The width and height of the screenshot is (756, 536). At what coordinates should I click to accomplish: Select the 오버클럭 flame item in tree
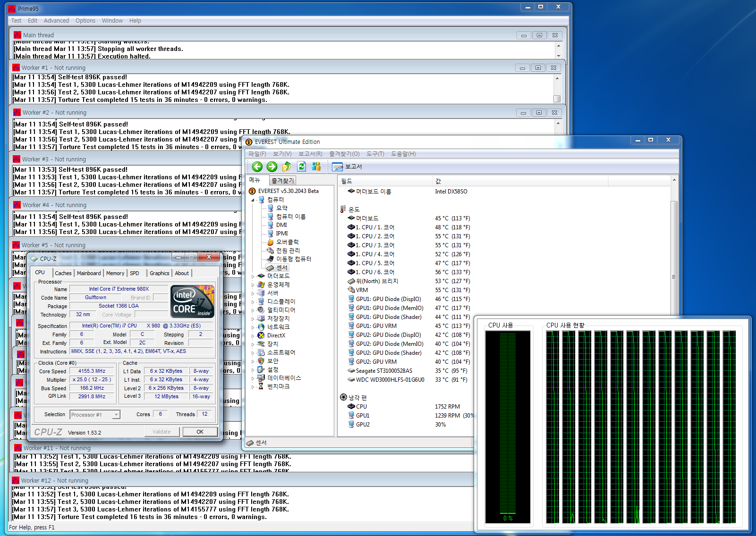287,242
